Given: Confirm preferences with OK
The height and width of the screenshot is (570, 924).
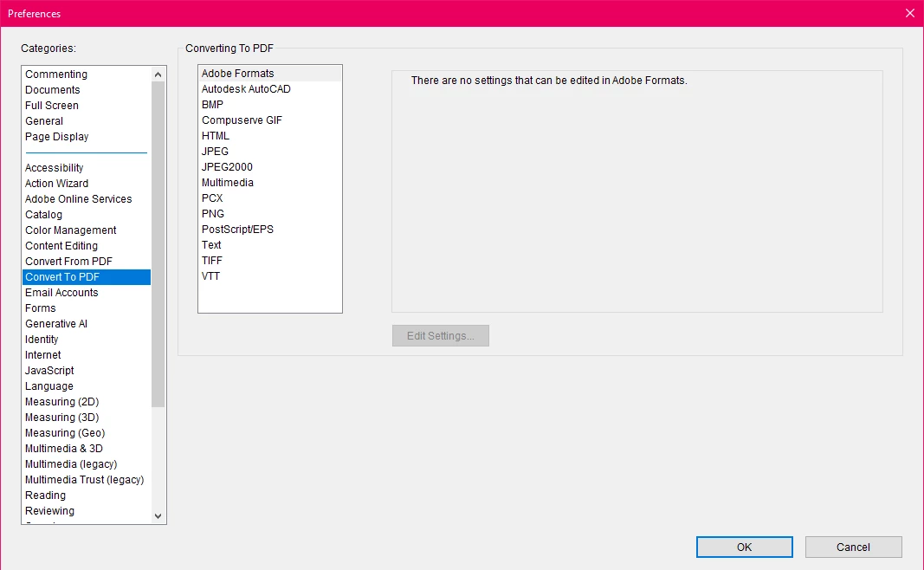Looking at the screenshot, I should 744,547.
